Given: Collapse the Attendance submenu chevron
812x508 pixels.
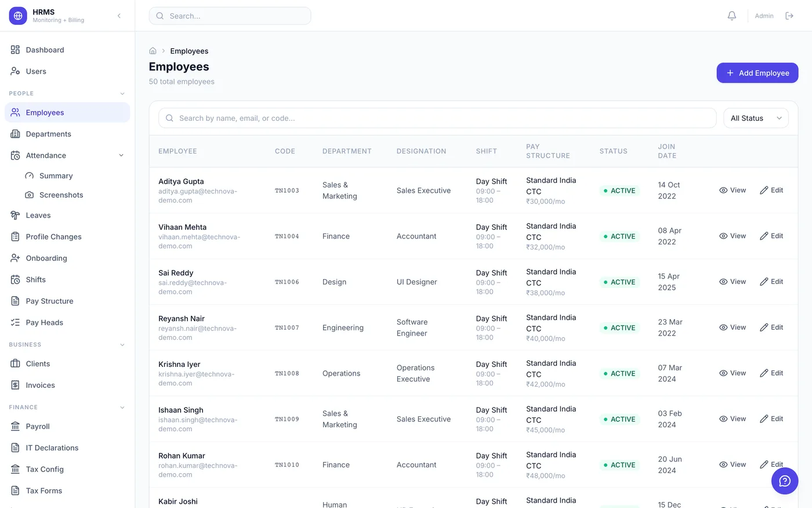Looking at the screenshot, I should coord(121,156).
